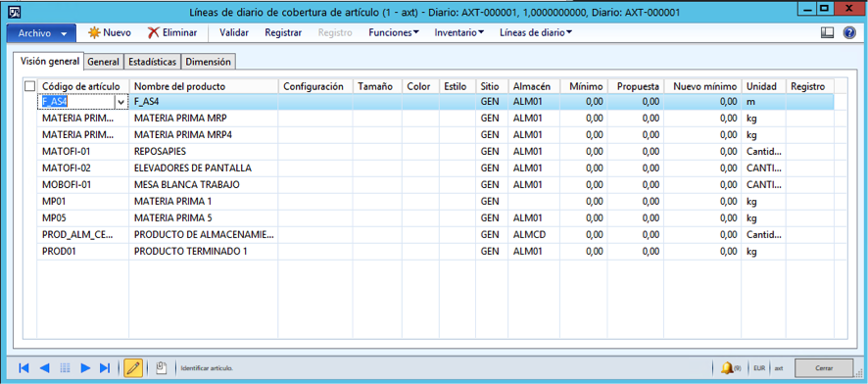The image size is (868, 384).
Task: Open the help question mark icon
Action: (849, 32)
